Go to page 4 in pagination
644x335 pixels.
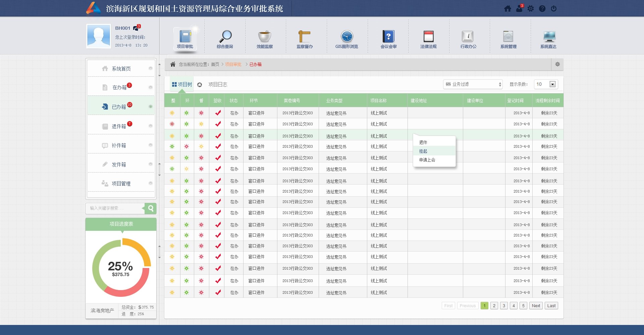pos(514,306)
